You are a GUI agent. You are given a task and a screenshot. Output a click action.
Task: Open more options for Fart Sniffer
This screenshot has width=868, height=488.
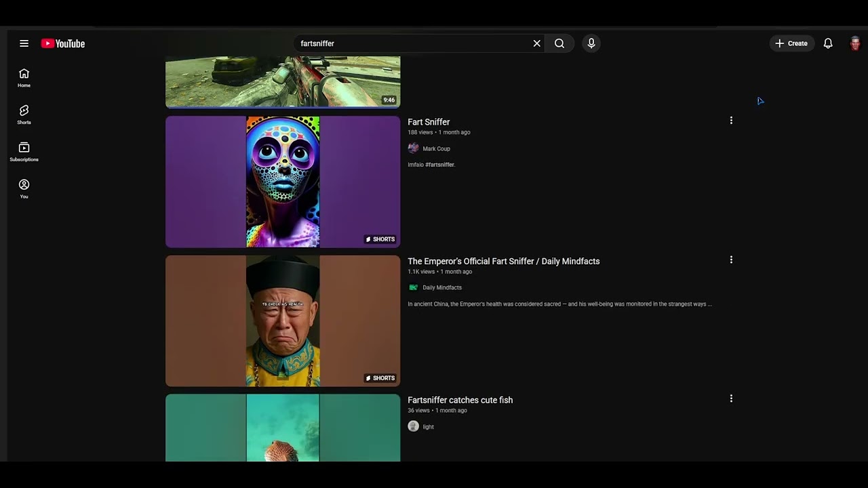pos(731,121)
